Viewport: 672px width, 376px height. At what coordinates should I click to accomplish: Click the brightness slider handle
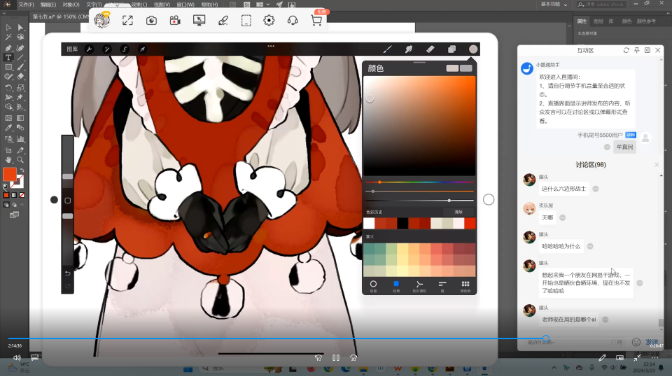click(x=449, y=200)
